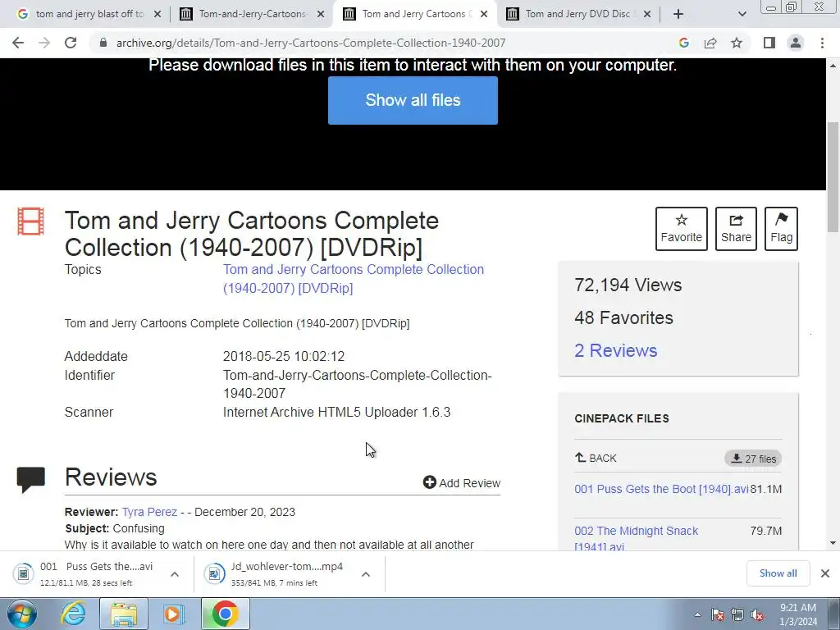The height and width of the screenshot is (630, 840).
Task: Flag this item with Flag button
Action: tap(781, 229)
